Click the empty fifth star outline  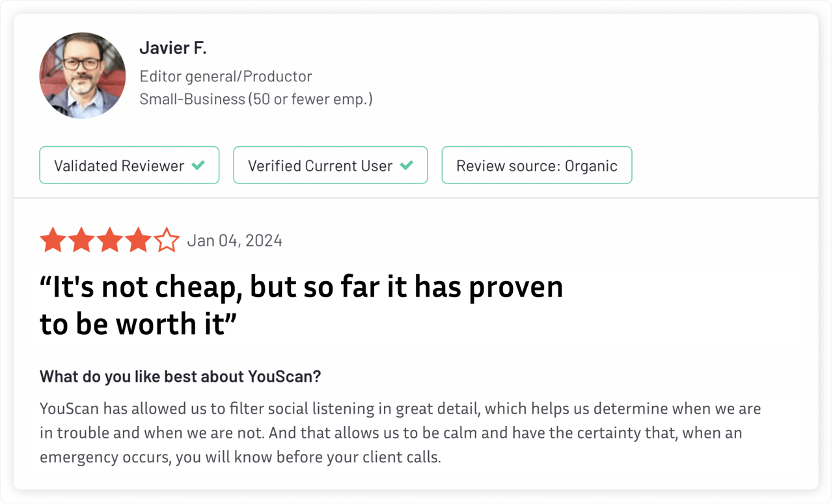(167, 240)
